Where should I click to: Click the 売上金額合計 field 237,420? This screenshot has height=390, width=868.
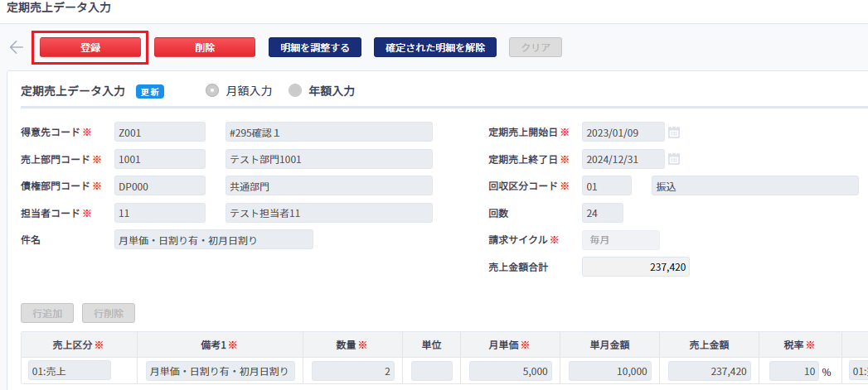pyautogui.click(x=636, y=267)
